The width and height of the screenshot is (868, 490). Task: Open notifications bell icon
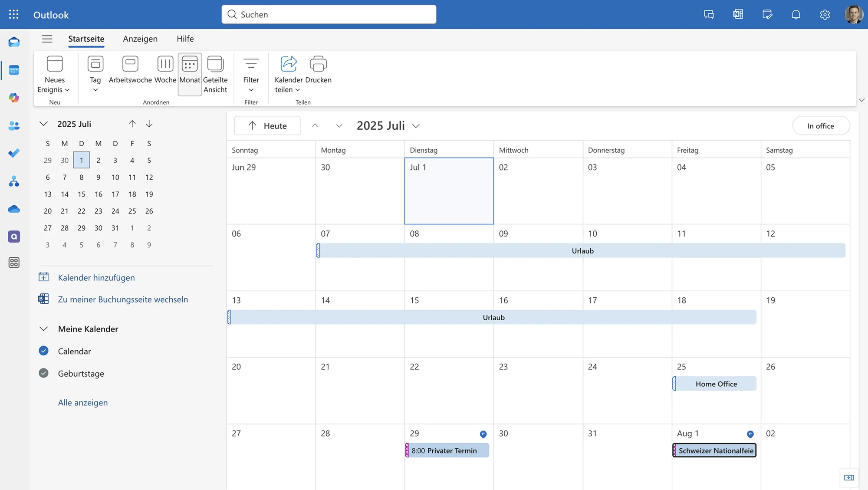click(796, 15)
